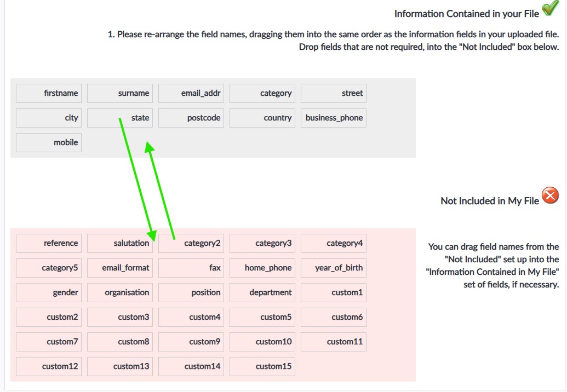567x392 pixels.
Task: Select the custom10 field box
Action: [262, 342]
